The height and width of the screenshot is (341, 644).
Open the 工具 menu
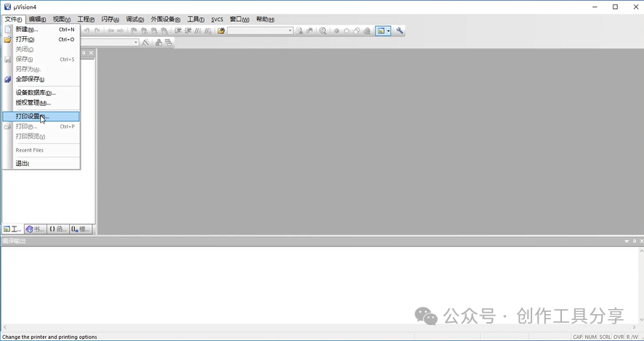point(195,20)
